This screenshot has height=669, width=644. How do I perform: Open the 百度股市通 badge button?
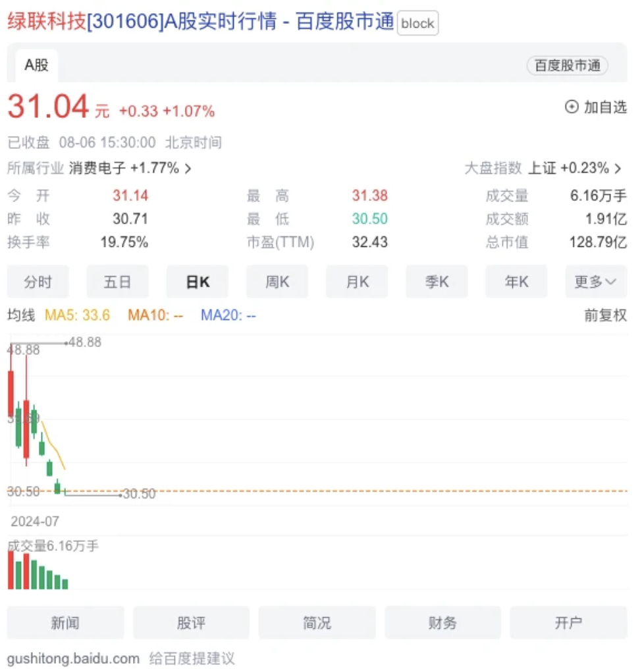(x=567, y=66)
